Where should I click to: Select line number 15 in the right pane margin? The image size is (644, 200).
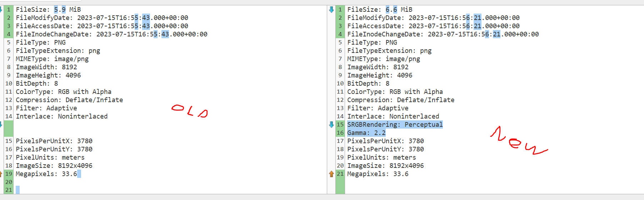pyautogui.click(x=340, y=125)
